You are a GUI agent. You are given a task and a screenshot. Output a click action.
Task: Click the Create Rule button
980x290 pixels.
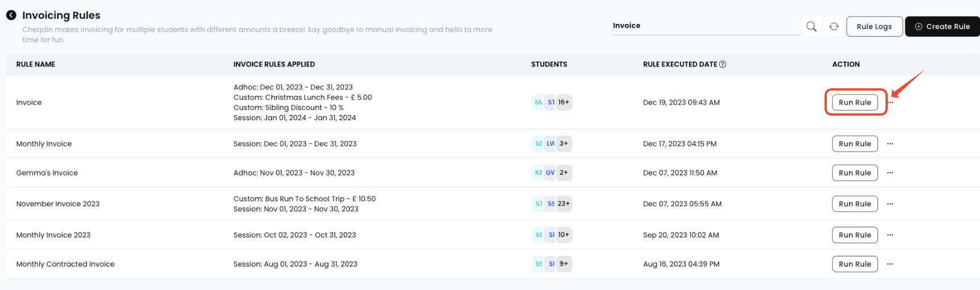(942, 26)
